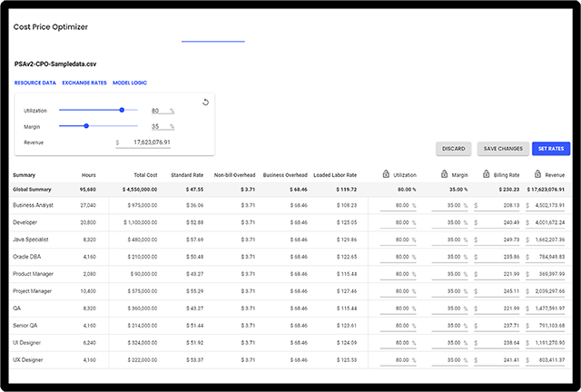This screenshot has height=392, width=581.
Task: Edit Developer margin field
Action: click(x=449, y=222)
